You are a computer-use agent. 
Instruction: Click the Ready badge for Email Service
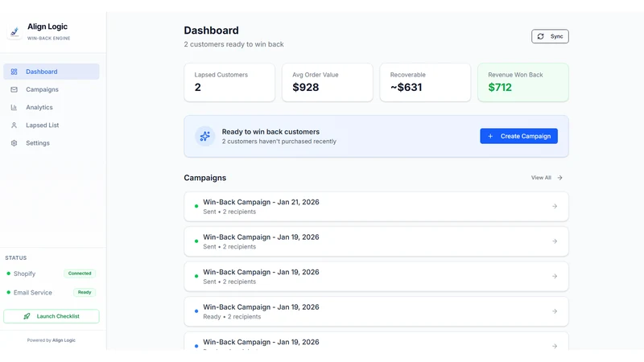click(85, 292)
